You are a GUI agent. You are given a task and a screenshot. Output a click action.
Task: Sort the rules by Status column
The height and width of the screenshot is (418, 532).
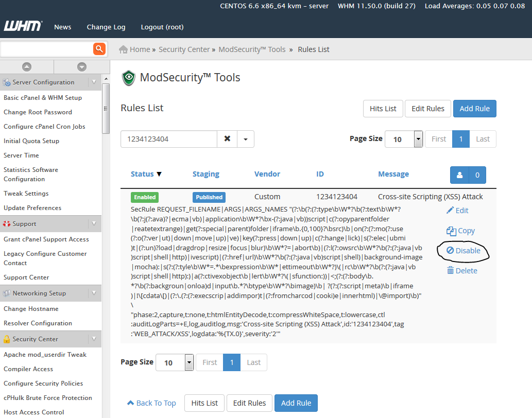click(146, 174)
